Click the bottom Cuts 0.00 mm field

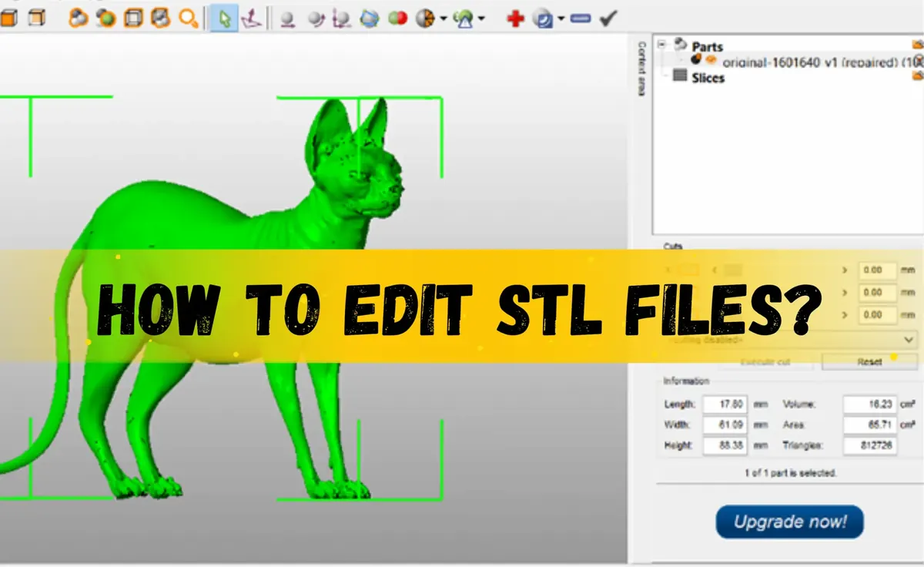coord(878,315)
